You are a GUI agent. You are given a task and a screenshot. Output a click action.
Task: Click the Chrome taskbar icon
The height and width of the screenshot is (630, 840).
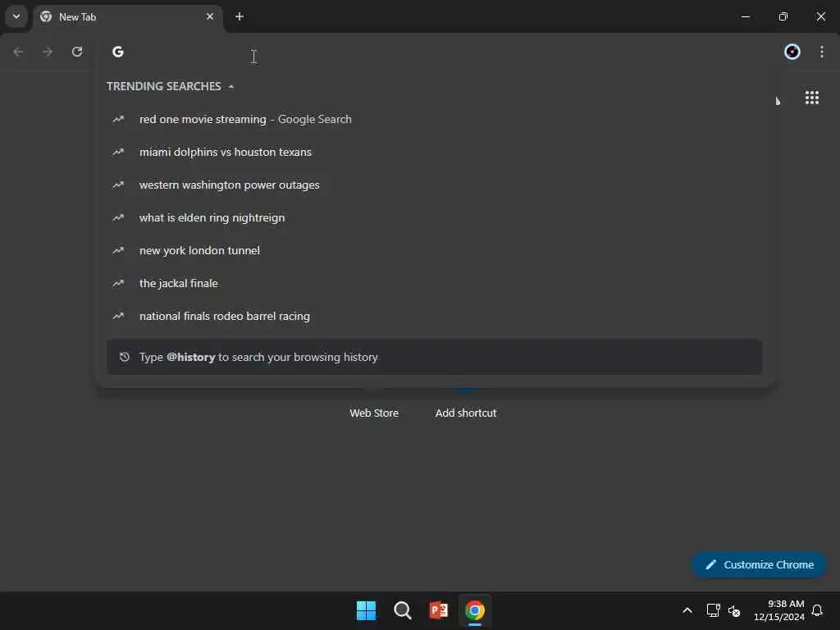[x=475, y=610]
